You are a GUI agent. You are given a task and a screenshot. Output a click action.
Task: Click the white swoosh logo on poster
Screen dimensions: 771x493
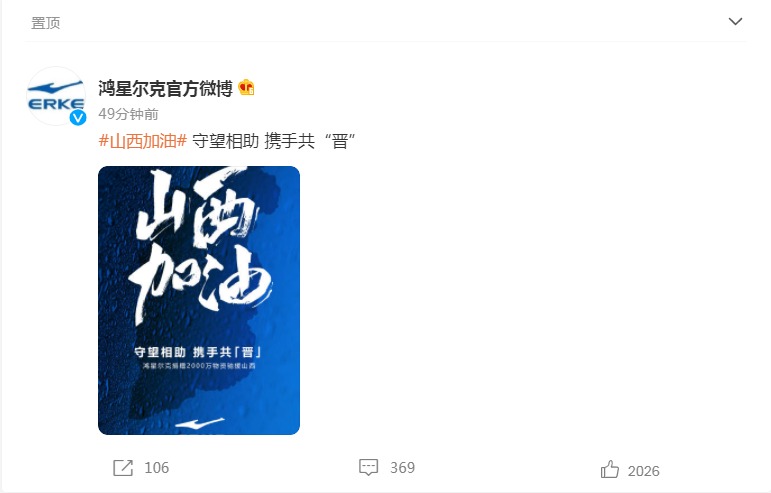(x=200, y=423)
